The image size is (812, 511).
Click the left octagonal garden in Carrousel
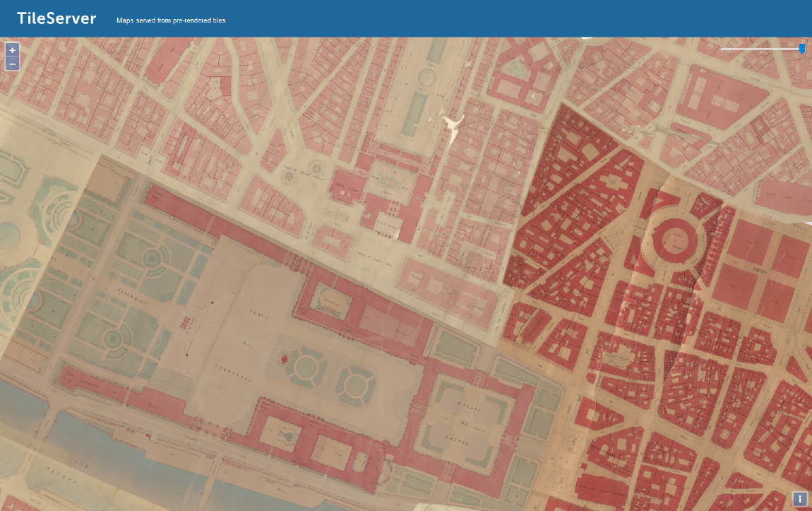click(306, 368)
